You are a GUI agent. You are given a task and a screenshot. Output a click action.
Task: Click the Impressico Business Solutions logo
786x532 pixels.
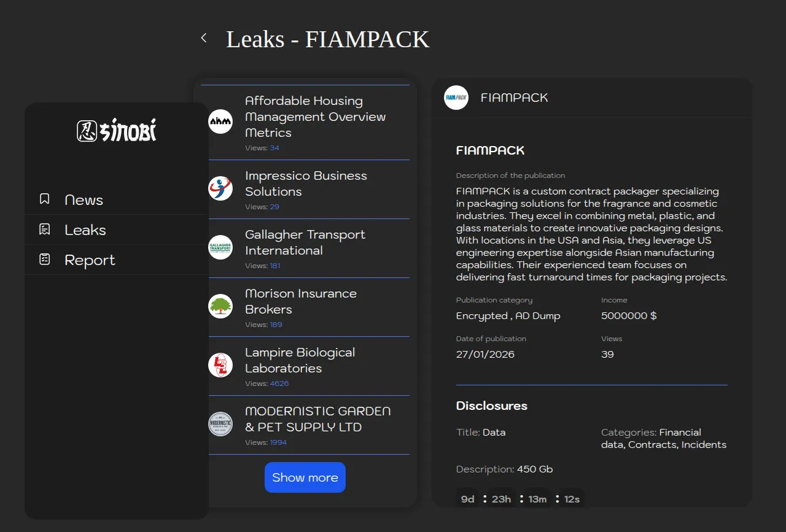coord(220,188)
